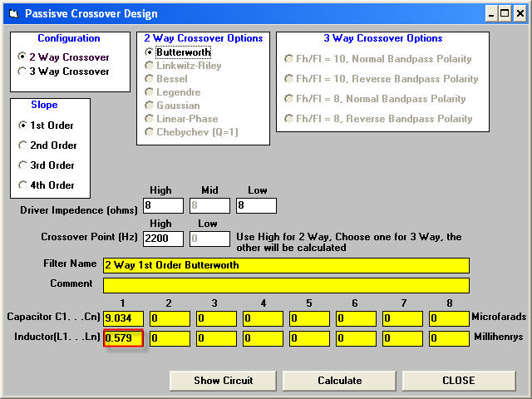Viewport: 532px width, 399px height.
Task: Click Inductor column 6 field
Action: 356,338
